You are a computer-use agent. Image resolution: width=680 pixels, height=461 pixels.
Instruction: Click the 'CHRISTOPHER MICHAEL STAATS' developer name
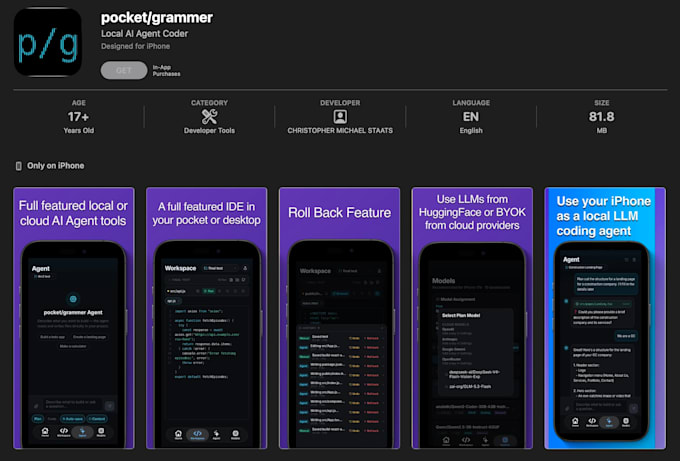(340, 131)
